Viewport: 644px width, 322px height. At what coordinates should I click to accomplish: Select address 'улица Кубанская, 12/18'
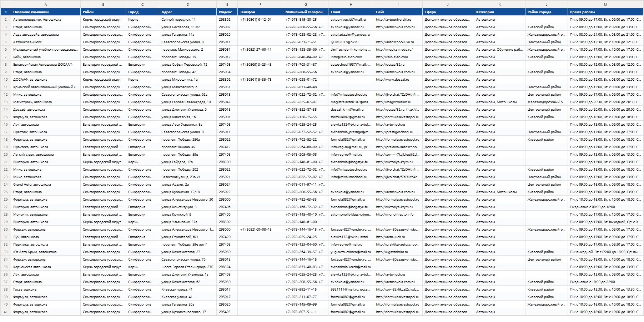(x=188, y=192)
